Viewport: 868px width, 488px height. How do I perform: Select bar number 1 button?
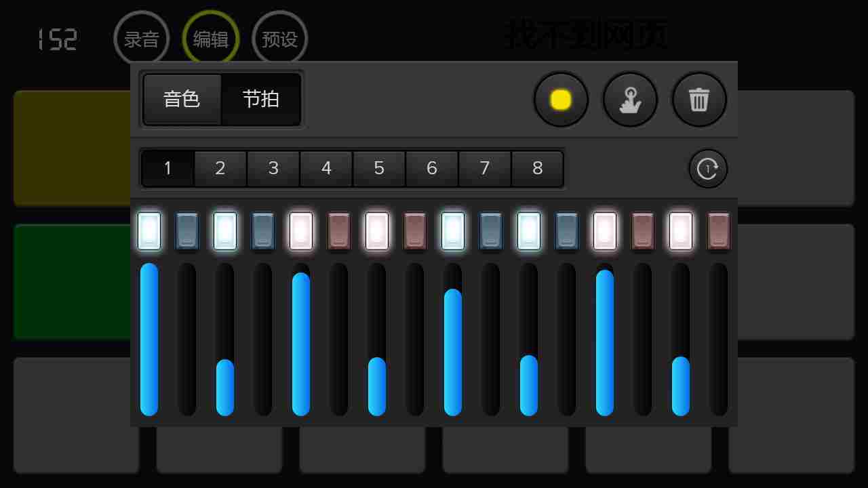(x=167, y=168)
